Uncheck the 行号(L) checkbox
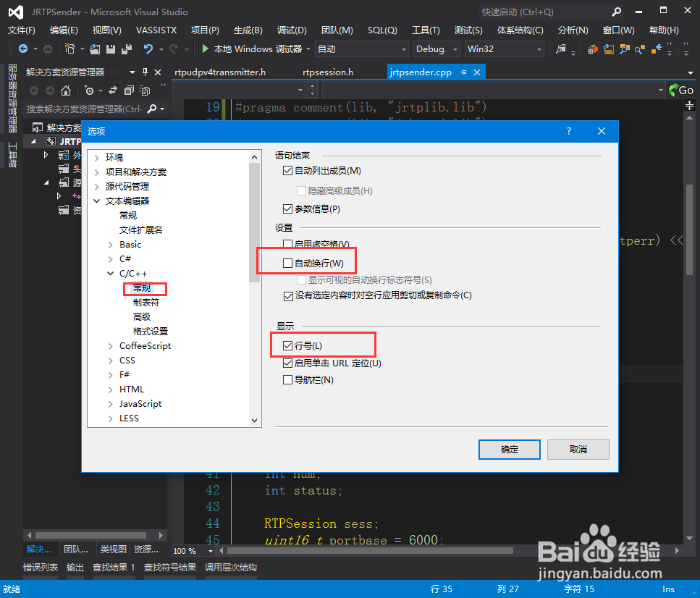 coord(287,345)
